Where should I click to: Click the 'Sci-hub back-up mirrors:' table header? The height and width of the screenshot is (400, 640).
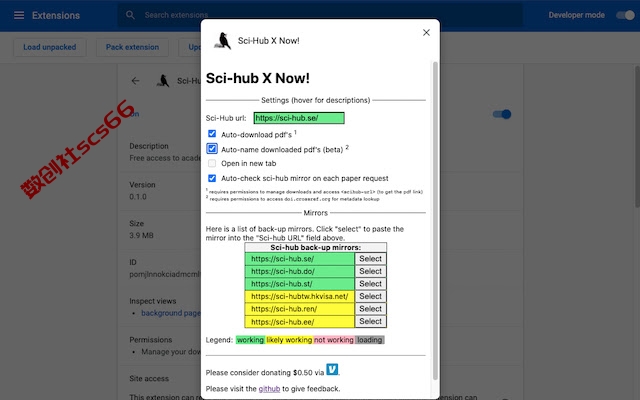[x=316, y=247]
